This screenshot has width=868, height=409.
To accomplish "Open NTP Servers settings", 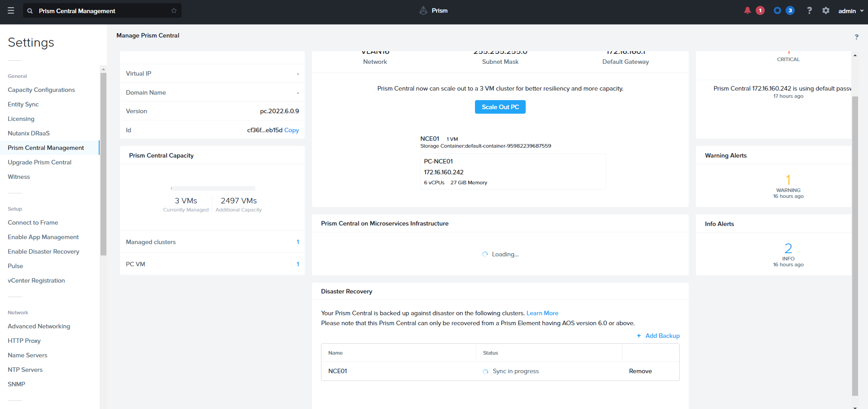I will (25, 370).
